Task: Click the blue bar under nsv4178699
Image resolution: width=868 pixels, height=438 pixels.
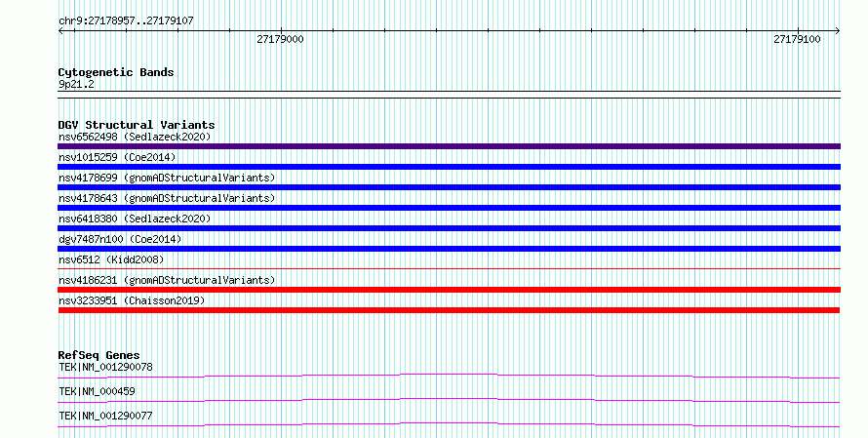Action: click(449, 187)
